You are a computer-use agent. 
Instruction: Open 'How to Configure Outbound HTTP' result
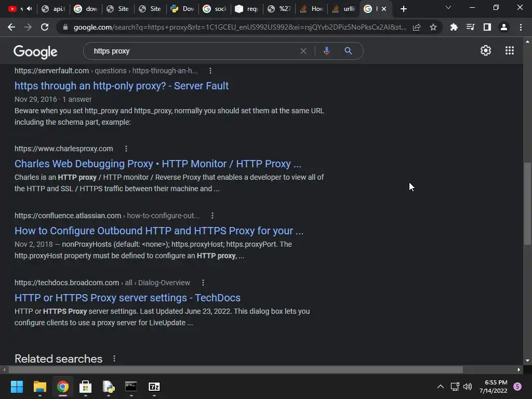(159, 231)
